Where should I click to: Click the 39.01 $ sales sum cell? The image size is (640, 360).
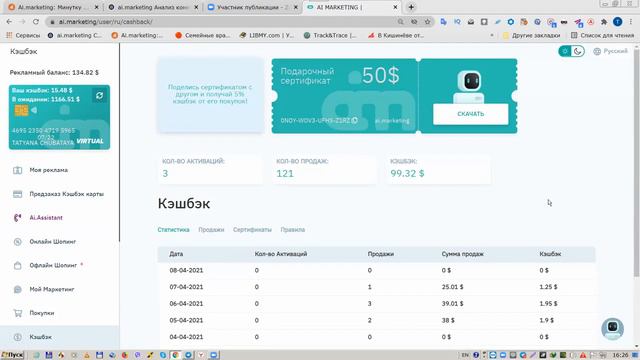point(452,304)
